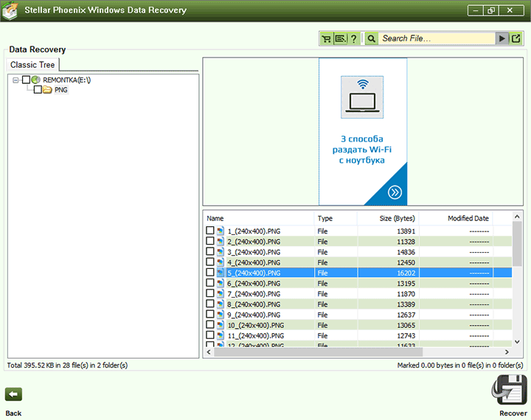Enable the PNG folder checkbox in tree
Viewport: 531px width, 420px height.
tap(38, 90)
